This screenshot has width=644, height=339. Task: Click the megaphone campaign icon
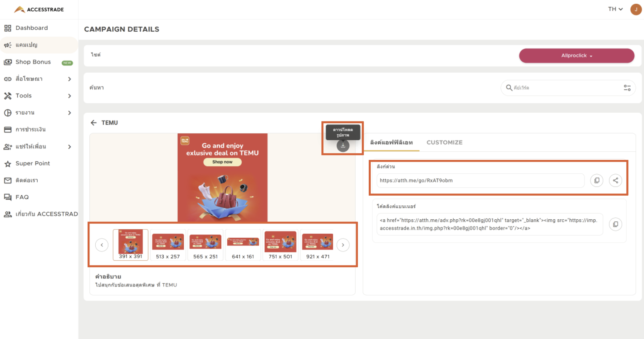click(8, 45)
